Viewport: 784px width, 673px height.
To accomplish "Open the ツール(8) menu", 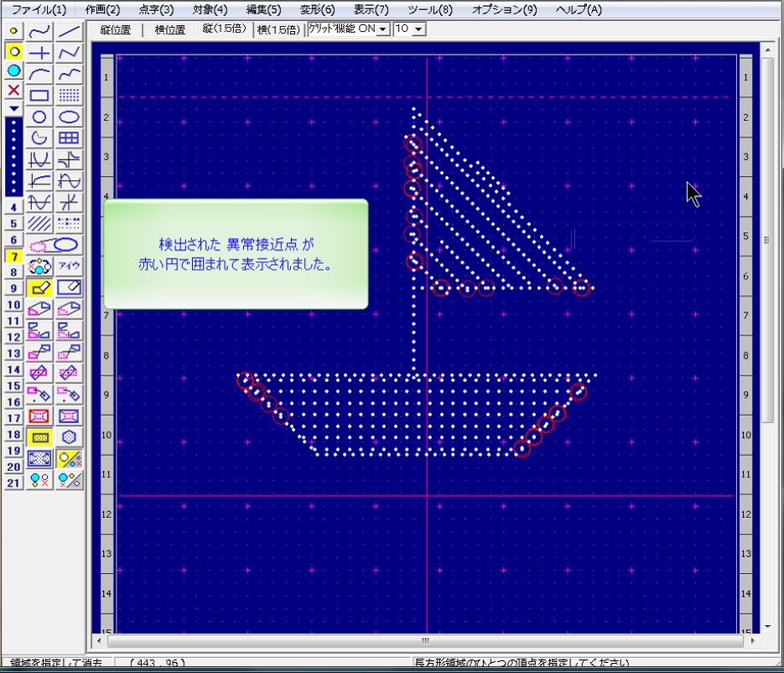I will point(429,10).
